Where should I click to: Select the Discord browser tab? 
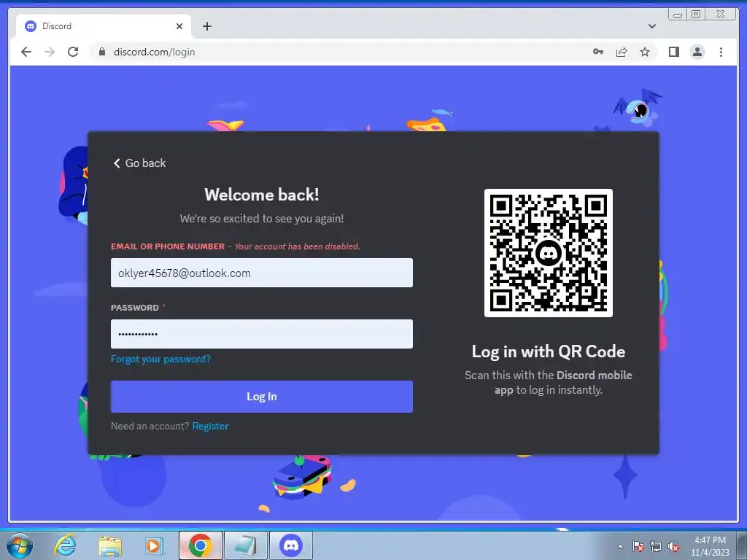coord(104,26)
